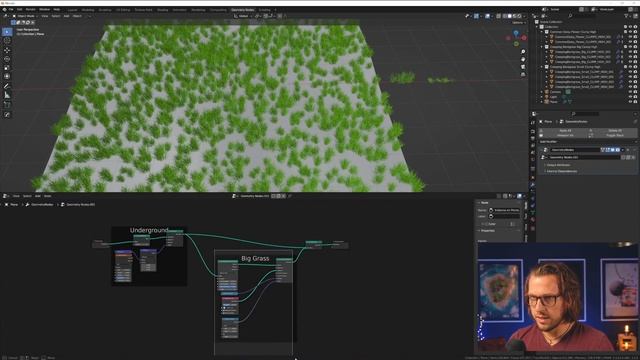Switch to the Shading workspace tab
Viewport: 640px width, 360px height.
162,9
